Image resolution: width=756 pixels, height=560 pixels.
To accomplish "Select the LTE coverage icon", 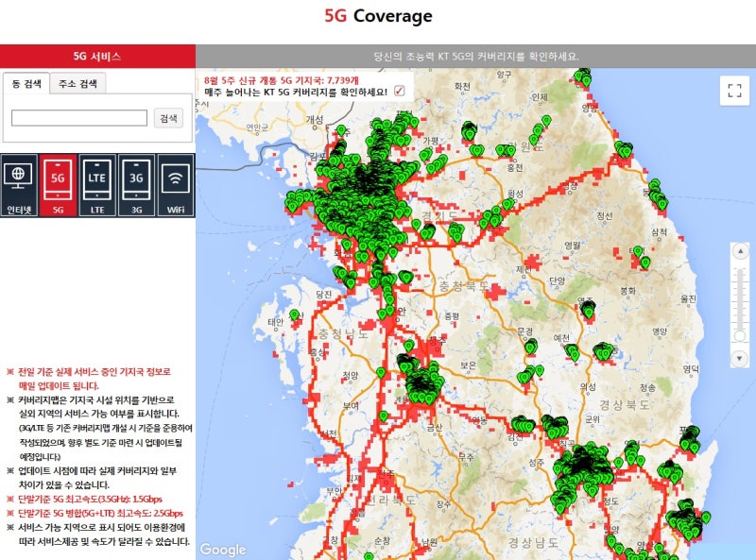I will pos(97,185).
